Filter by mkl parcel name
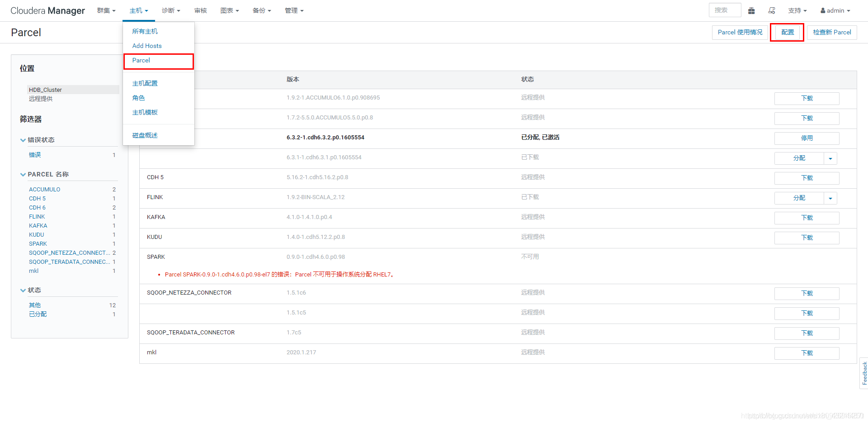The width and height of the screenshot is (868, 424). [33, 271]
